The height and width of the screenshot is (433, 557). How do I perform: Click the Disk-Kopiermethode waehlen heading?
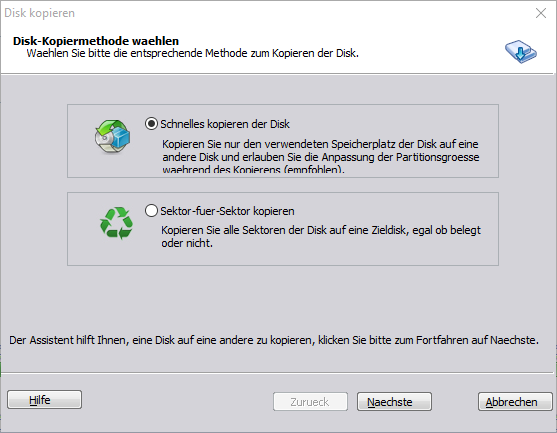(x=96, y=41)
